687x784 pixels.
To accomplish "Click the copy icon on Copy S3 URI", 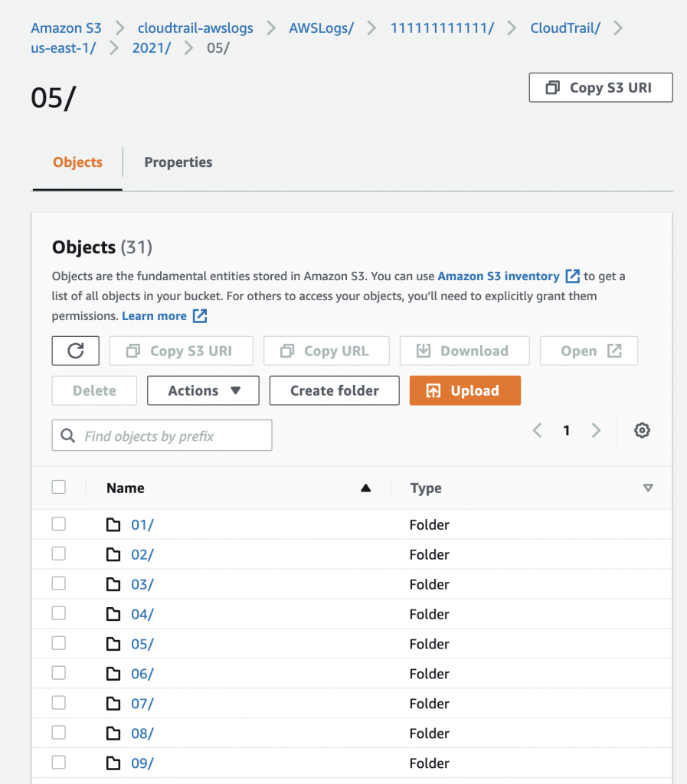I will (x=553, y=87).
